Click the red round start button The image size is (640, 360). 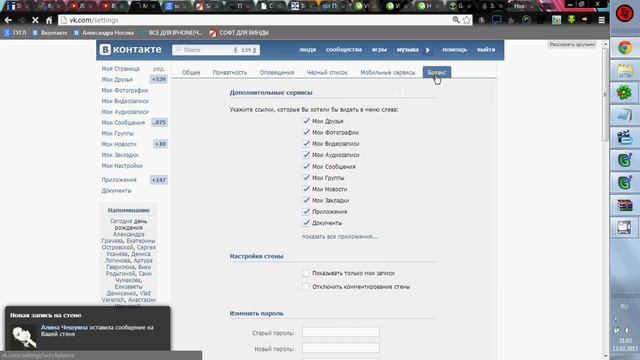(x=624, y=13)
